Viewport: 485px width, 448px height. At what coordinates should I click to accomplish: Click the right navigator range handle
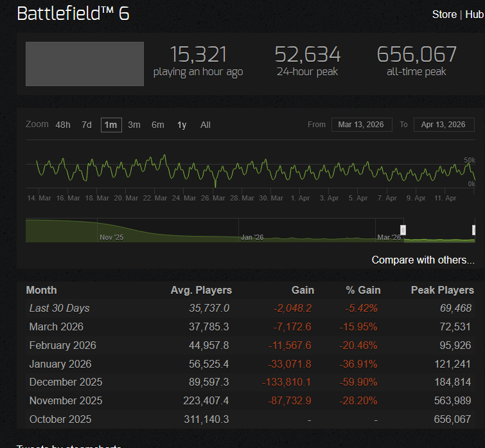pyautogui.click(x=473, y=230)
